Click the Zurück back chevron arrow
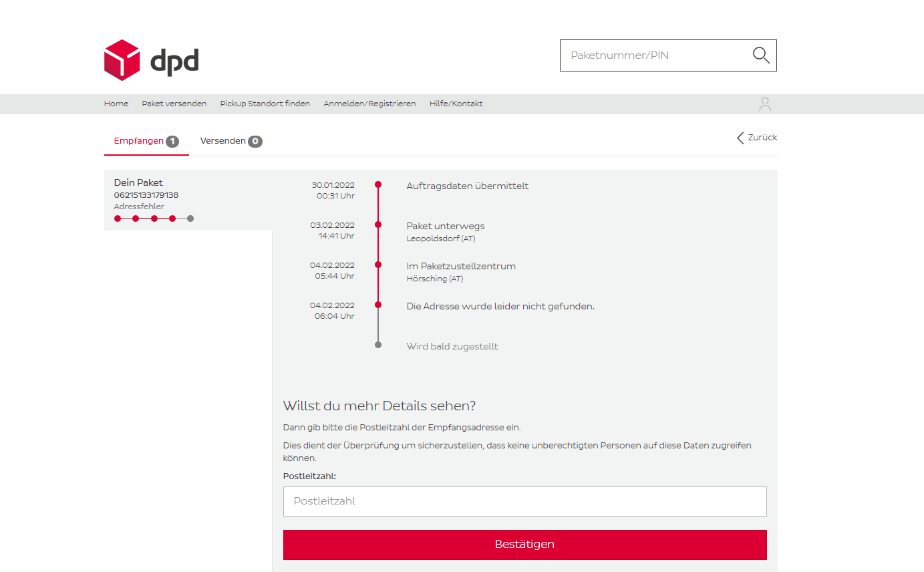Screen dimensions: 924x572 [740, 138]
